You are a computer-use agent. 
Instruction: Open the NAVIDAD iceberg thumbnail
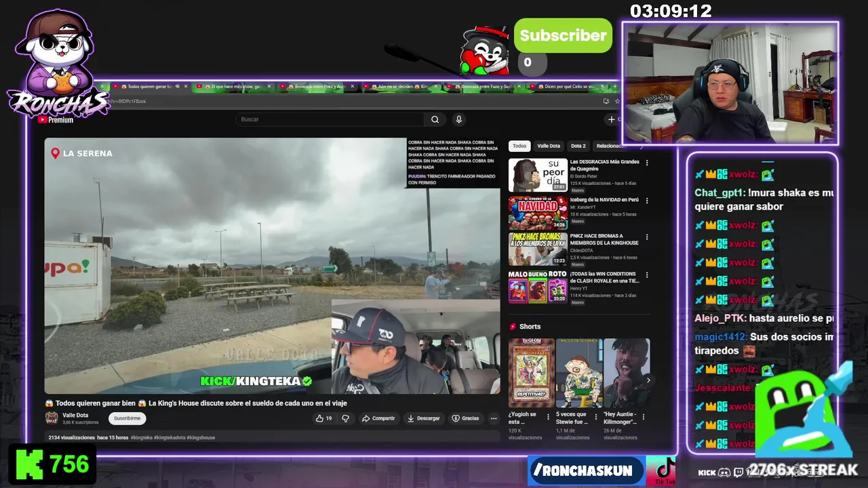pos(538,213)
